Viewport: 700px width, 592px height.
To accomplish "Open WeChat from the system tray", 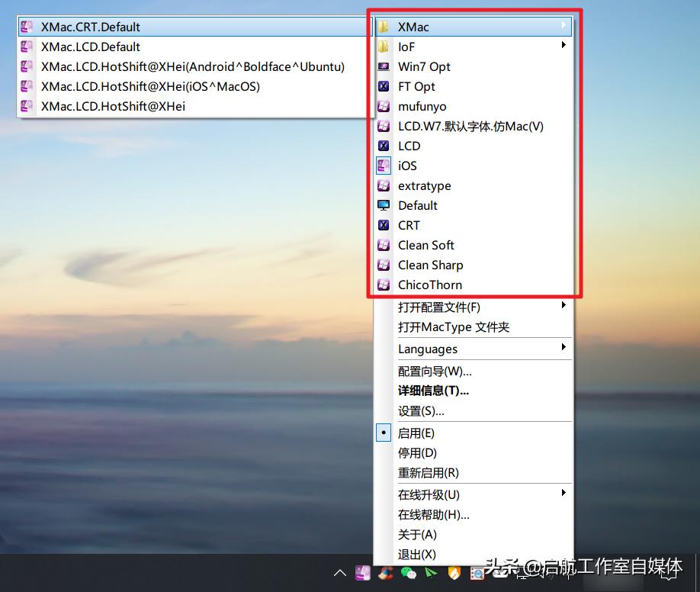I will pos(409,574).
